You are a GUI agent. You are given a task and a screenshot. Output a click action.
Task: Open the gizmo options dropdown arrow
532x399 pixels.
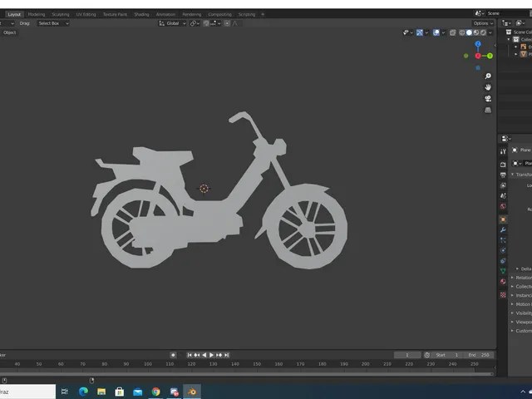(x=426, y=32)
